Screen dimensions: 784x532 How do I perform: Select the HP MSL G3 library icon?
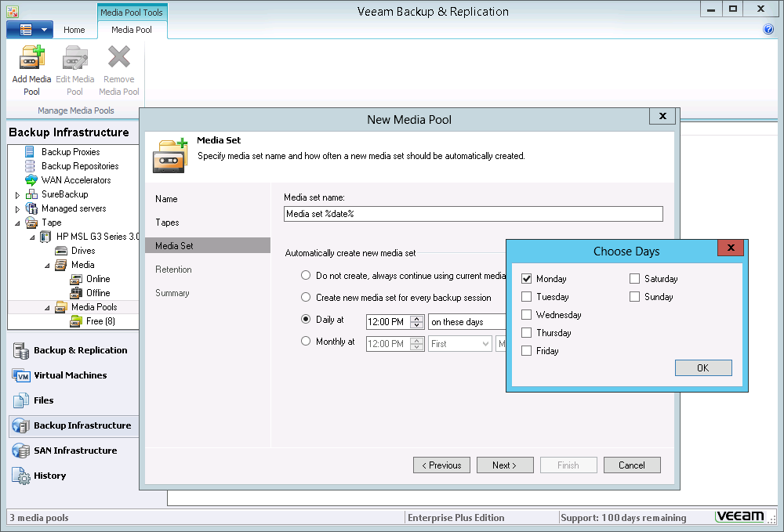(x=45, y=237)
